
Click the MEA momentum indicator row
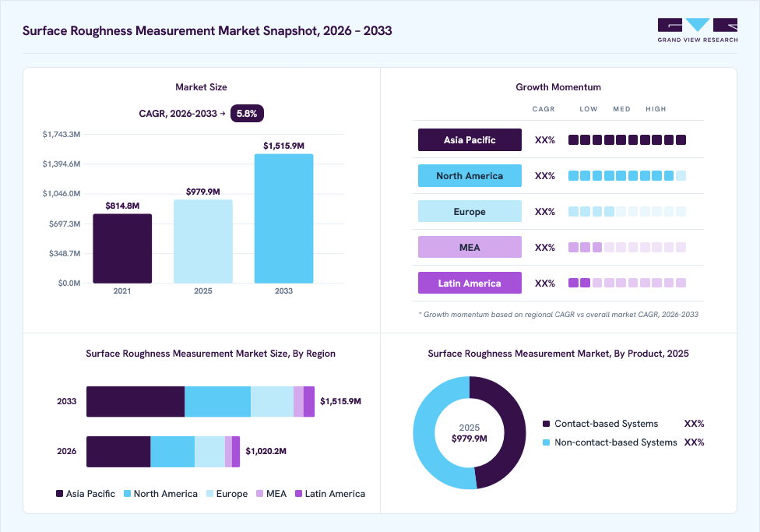(627, 248)
